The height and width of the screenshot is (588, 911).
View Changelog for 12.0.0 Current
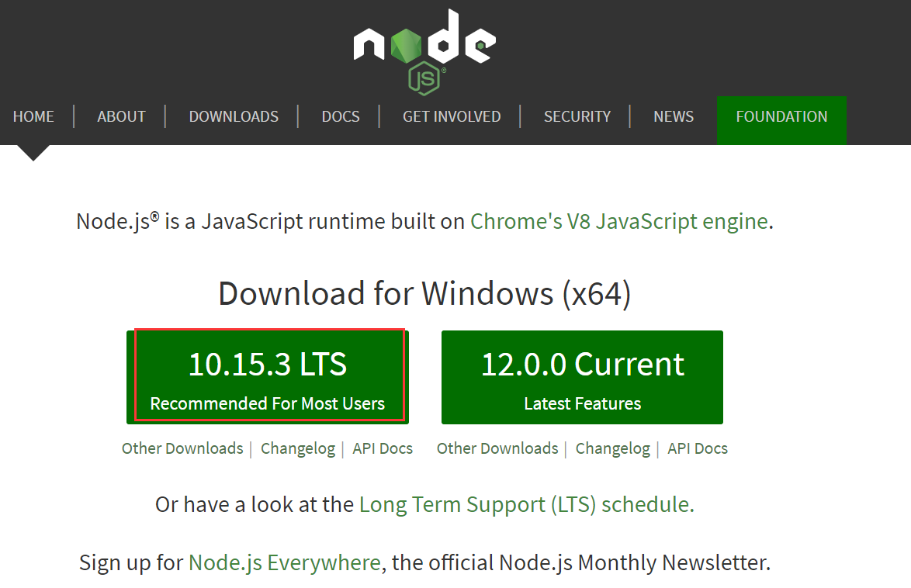[x=613, y=448]
